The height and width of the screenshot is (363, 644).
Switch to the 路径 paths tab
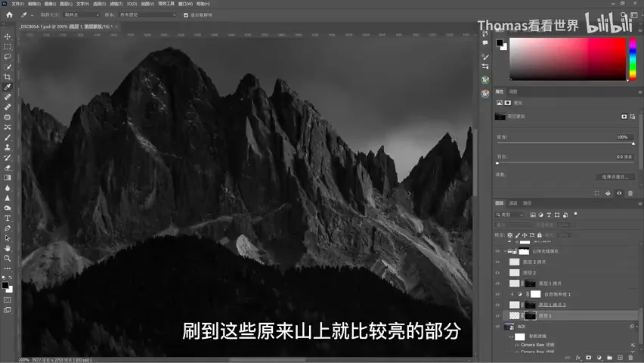[527, 203]
